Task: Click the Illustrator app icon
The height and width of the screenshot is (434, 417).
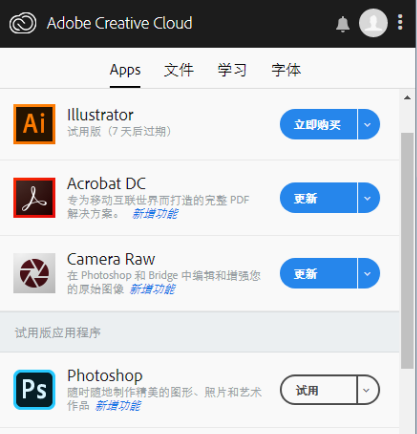Action: (34, 124)
